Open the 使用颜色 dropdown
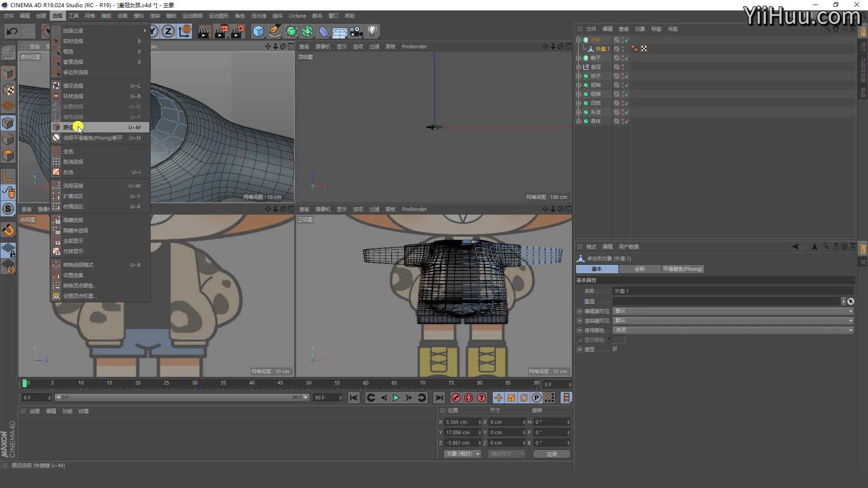 (733, 330)
